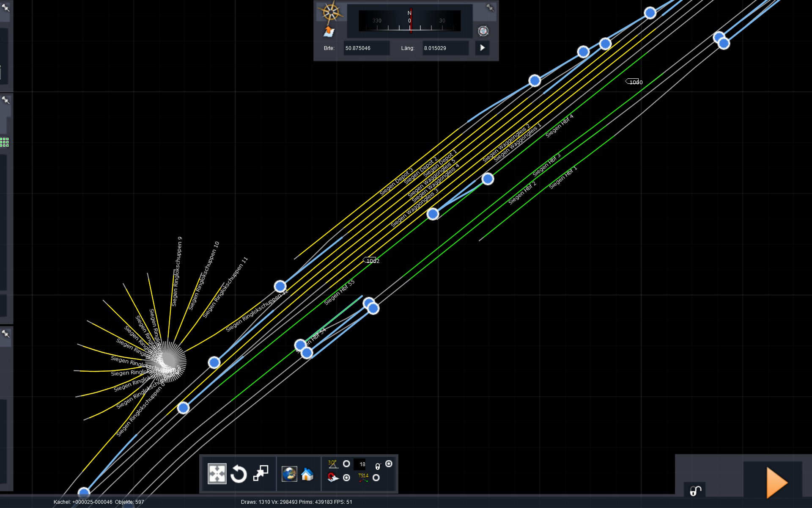Click the round target globe icon near compass
The height and width of the screenshot is (508, 812).
pyautogui.click(x=483, y=31)
